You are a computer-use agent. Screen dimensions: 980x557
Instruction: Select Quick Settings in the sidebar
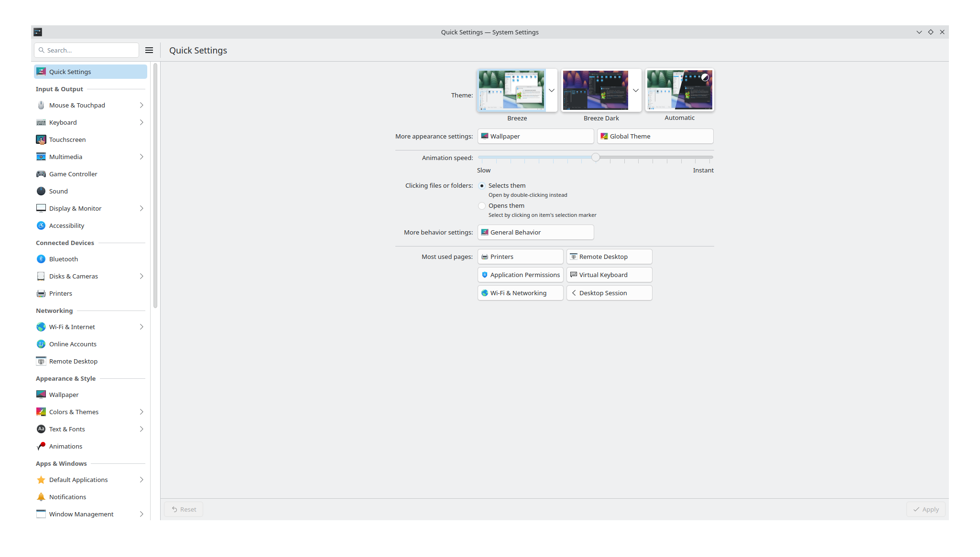point(70,72)
